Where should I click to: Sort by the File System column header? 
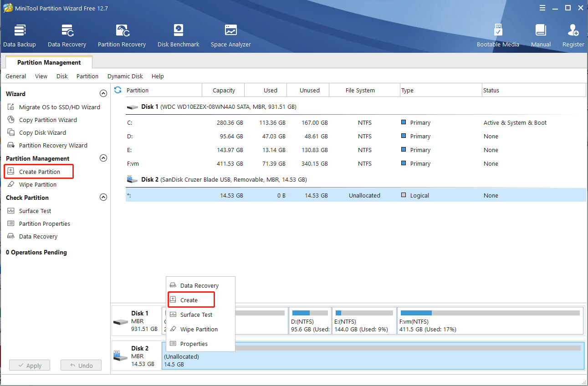pos(364,90)
